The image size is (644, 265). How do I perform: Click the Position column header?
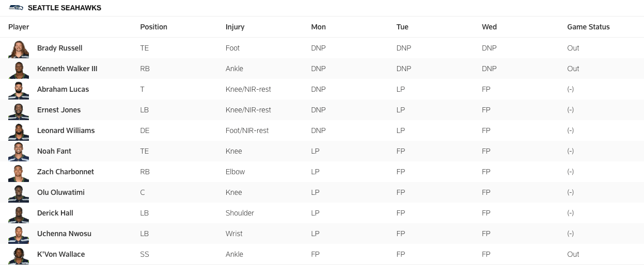tap(154, 27)
